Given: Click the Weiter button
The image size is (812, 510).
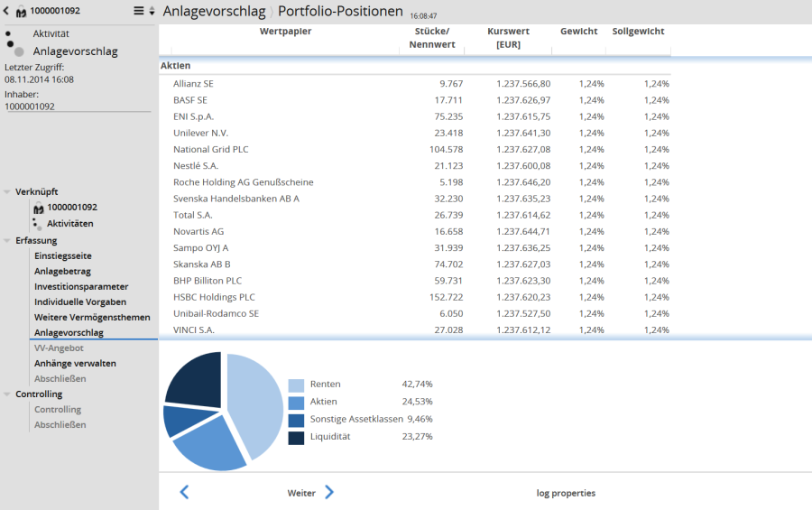Looking at the screenshot, I should [x=301, y=493].
